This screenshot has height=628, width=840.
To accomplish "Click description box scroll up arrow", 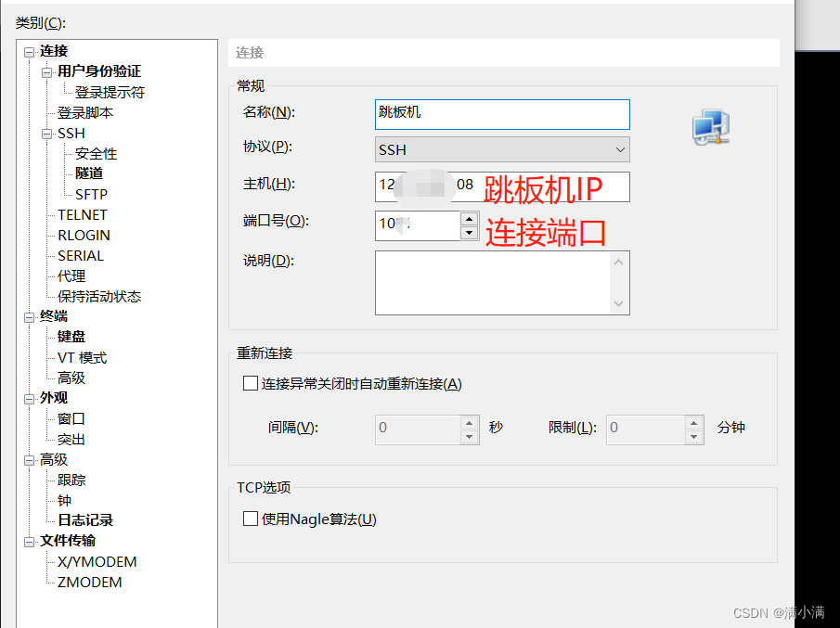I will coord(618,262).
